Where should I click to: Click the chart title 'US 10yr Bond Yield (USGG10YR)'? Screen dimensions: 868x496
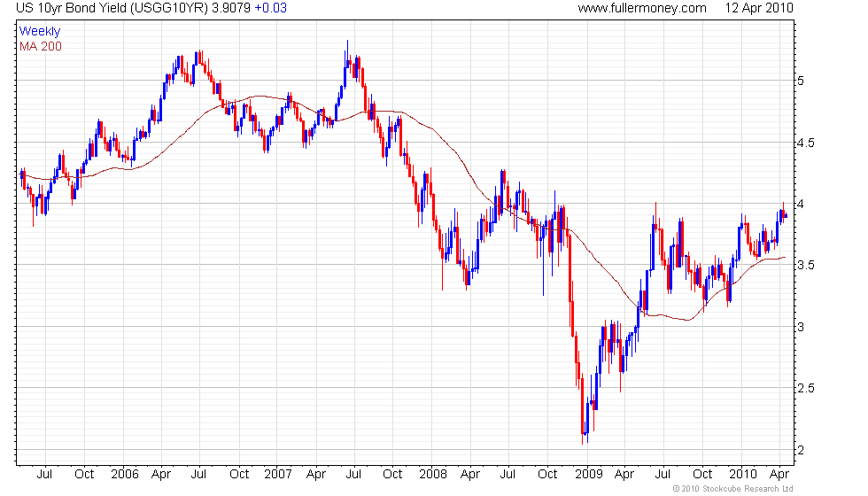[x=112, y=8]
